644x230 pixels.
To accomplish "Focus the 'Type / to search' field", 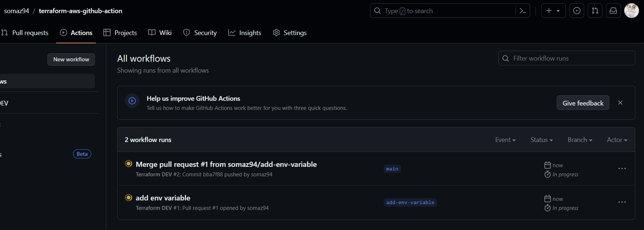I will [x=450, y=11].
